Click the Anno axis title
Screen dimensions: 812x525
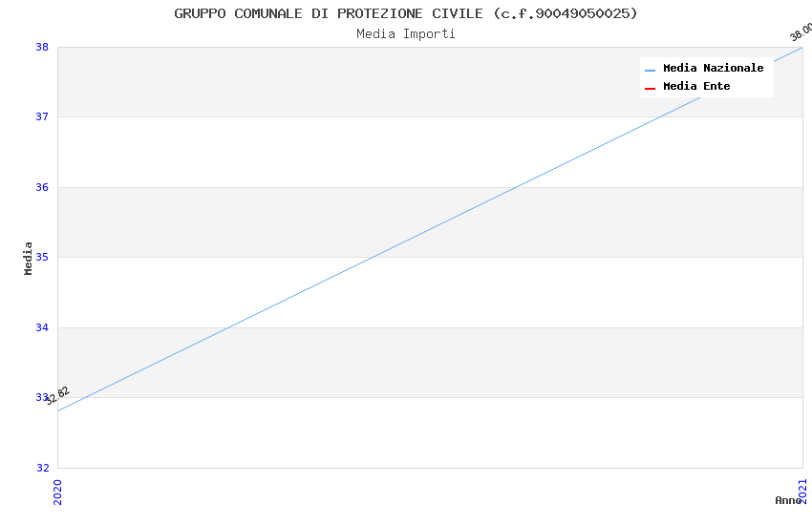click(788, 500)
